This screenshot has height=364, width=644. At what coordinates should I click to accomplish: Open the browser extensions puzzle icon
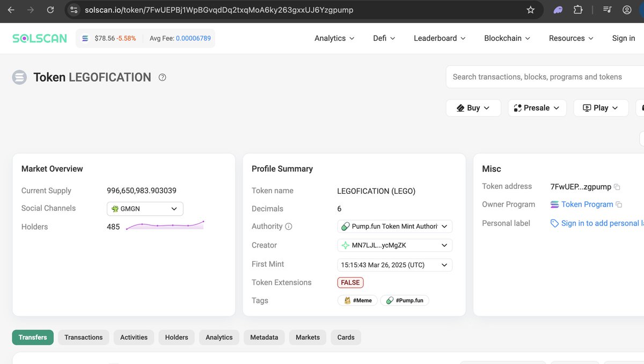pos(578,10)
